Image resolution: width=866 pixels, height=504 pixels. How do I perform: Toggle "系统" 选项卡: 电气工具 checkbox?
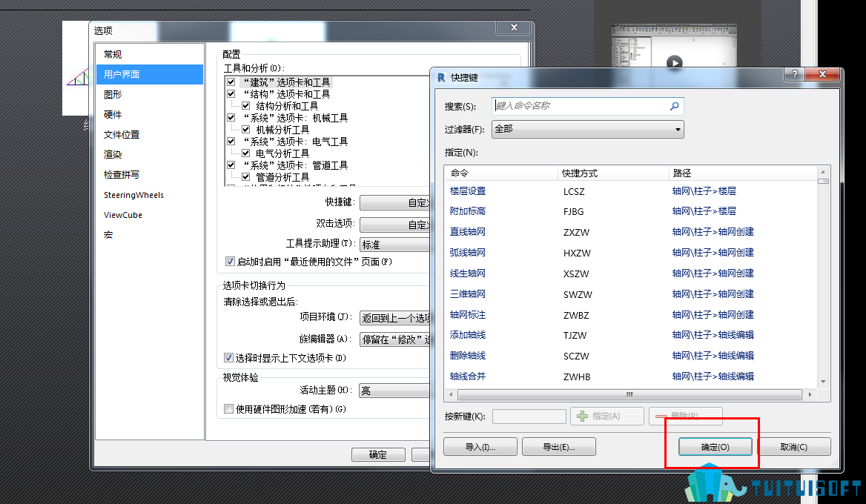pyautogui.click(x=231, y=142)
